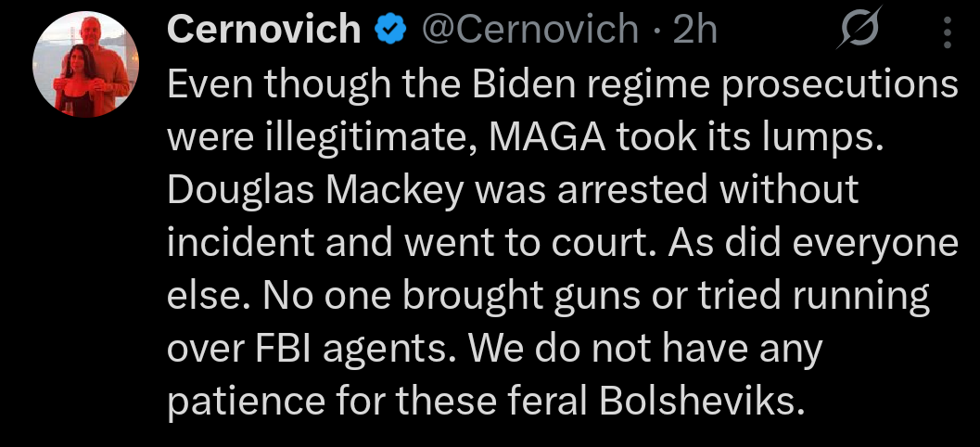Click the Grok slashed-circle icon
Screen dimensions: 980x447
pyautogui.click(x=854, y=33)
